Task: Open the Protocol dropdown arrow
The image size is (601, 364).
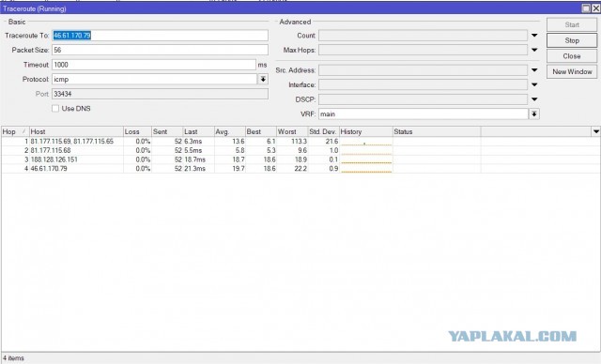Action: pyautogui.click(x=263, y=79)
